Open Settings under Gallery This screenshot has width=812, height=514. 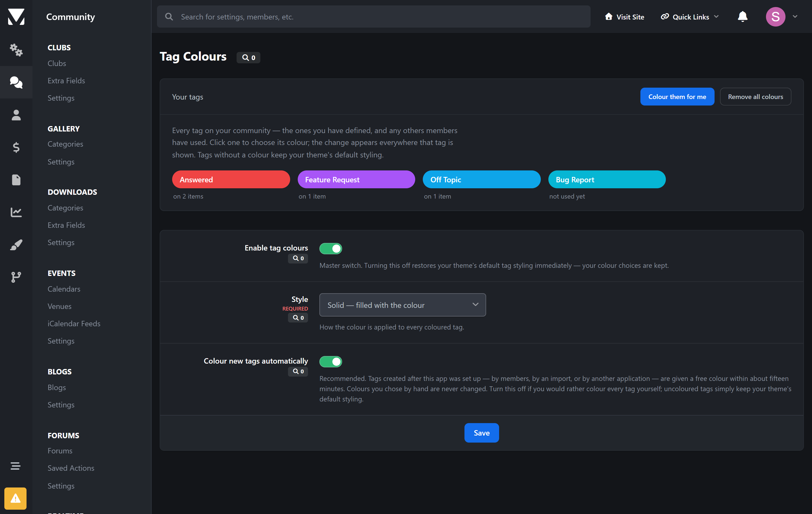pyautogui.click(x=61, y=162)
